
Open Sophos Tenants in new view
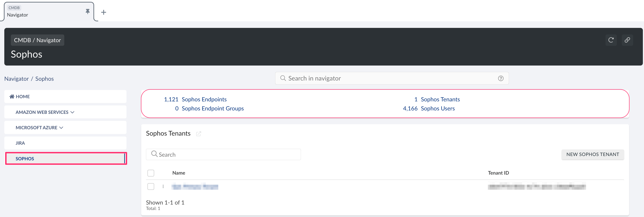198,134
